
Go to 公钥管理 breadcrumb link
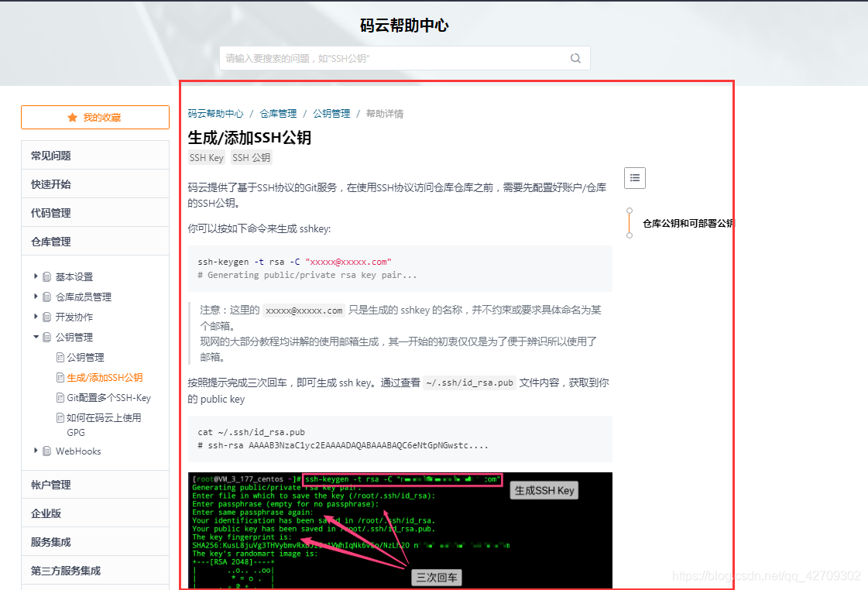[x=331, y=114]
